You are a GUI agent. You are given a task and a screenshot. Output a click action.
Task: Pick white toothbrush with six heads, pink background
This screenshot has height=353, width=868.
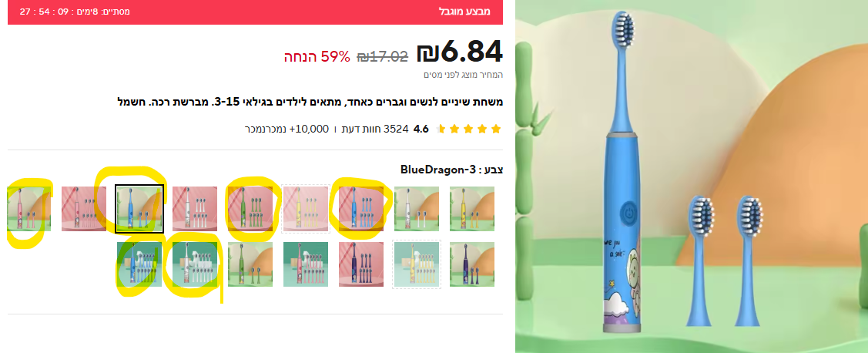point(195,209)
